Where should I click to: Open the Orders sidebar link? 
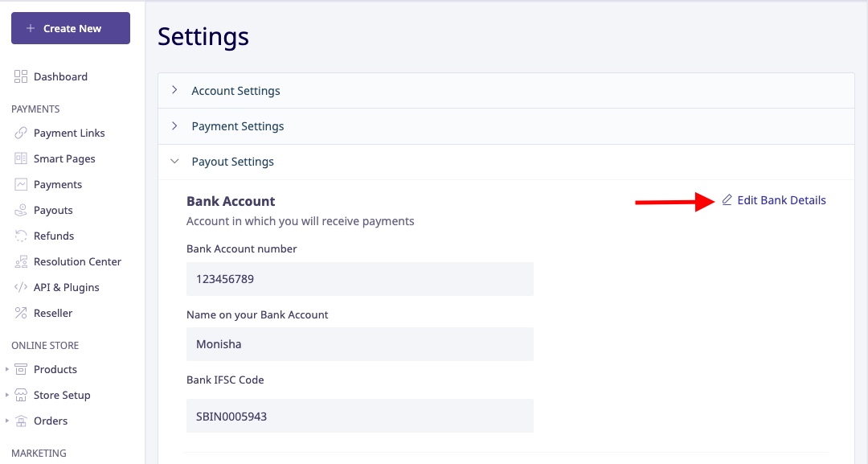click(x=51, y=421)
